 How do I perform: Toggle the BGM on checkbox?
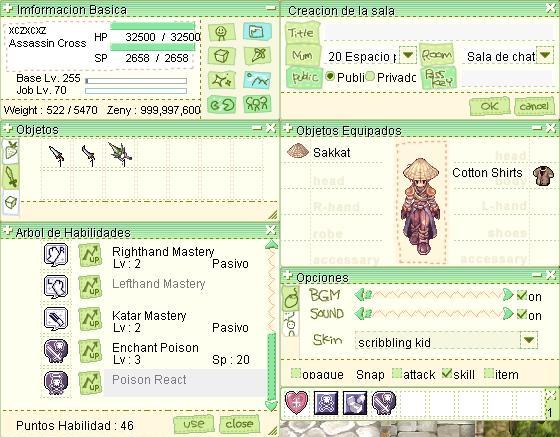521,295
